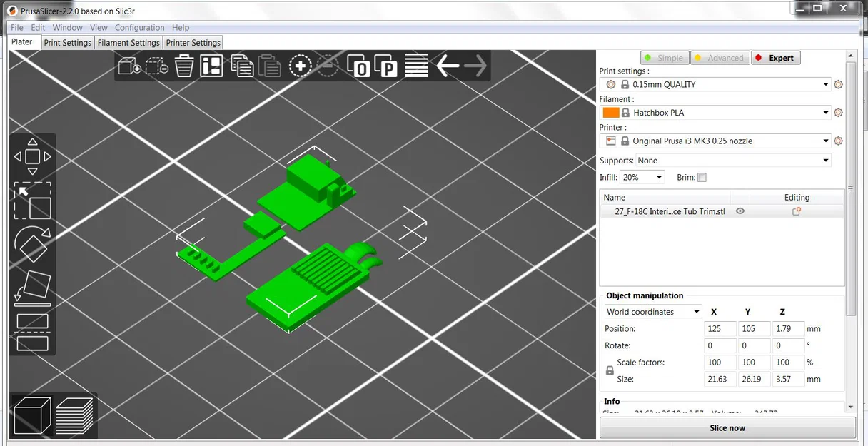Click the Remove instance minus icon

tap(328, 66)
